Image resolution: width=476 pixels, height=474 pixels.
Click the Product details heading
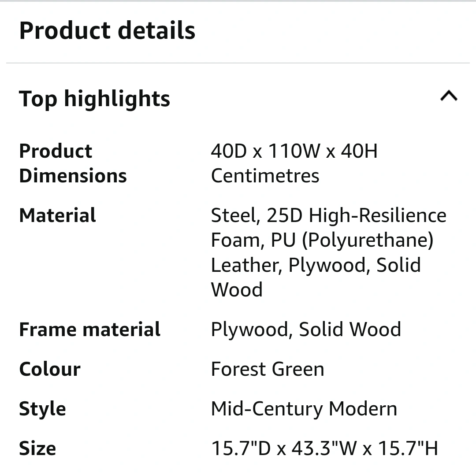pyautogui.click(x=107, y=30)
